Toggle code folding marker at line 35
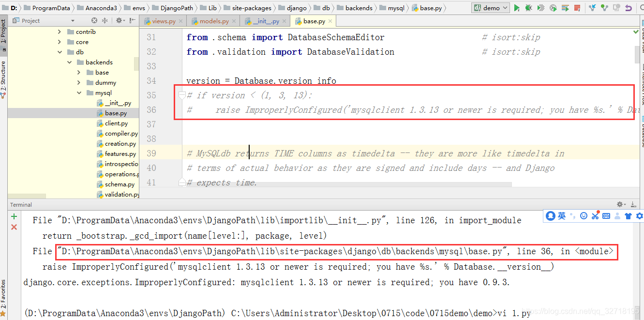Viewport: 644px width, 320px height. click(182, 95)
